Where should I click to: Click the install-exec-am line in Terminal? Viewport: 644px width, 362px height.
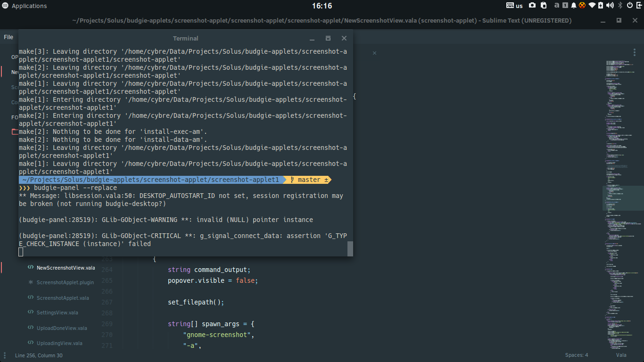tap(113, 132)
